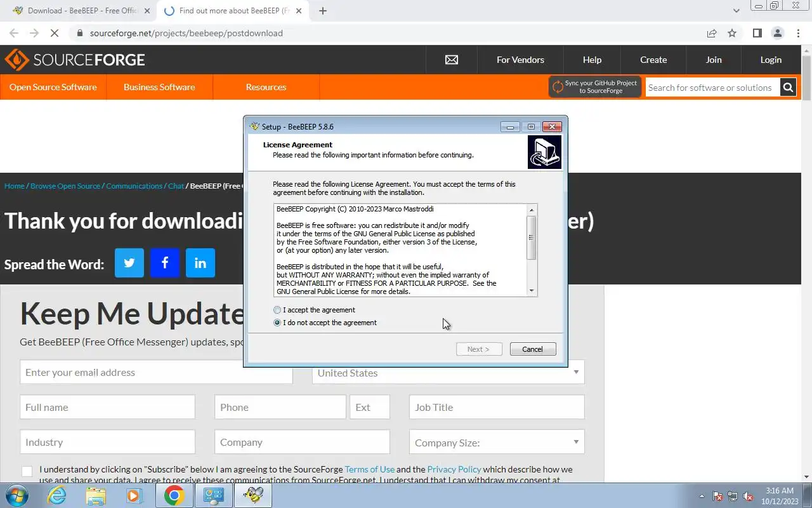
Task: Click the muted volume tray icon
Action: (x=749, y=496)
